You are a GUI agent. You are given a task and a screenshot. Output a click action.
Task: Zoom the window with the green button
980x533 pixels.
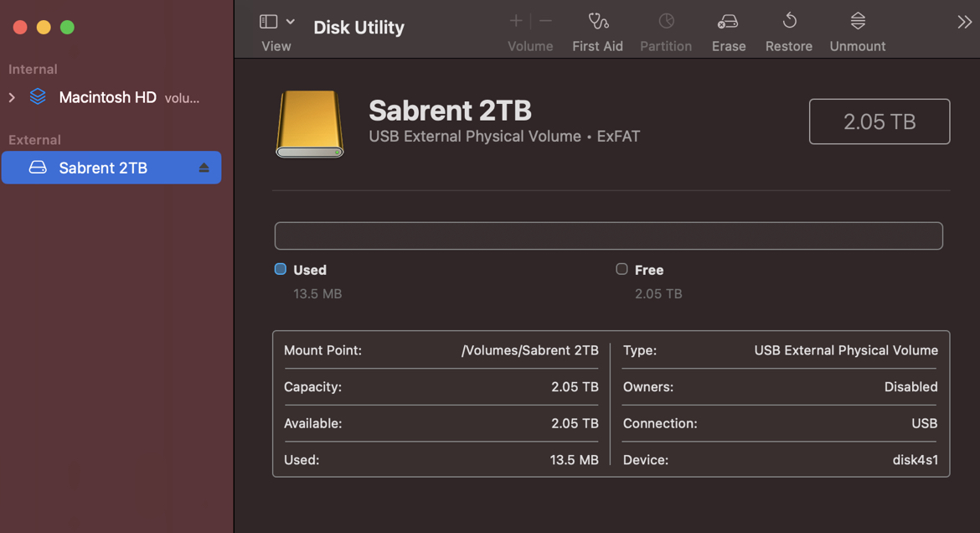[x=68, y=28]
